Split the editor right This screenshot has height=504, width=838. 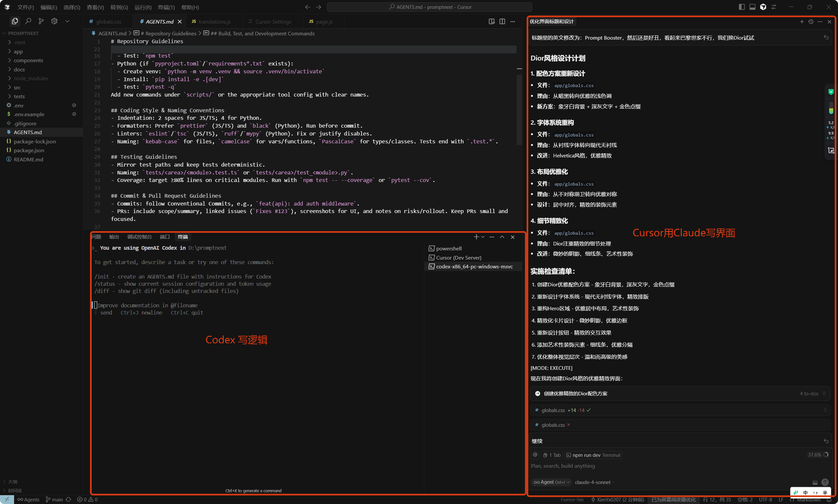tap(502, 21)
